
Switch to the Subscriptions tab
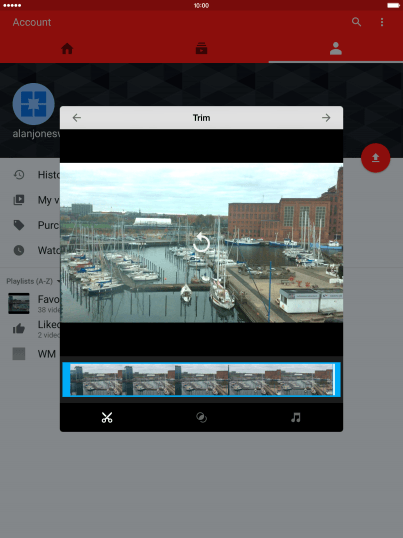point(201,49)
